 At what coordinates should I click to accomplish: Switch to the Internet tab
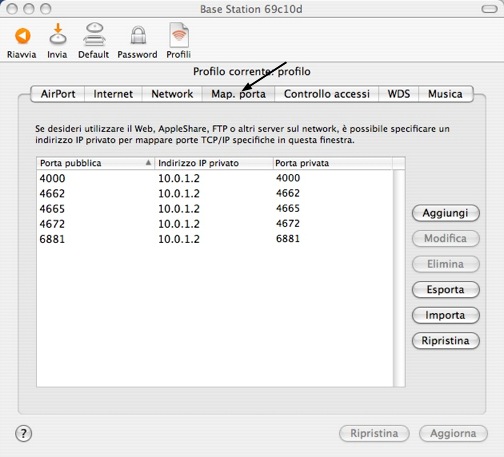point(113,94)
